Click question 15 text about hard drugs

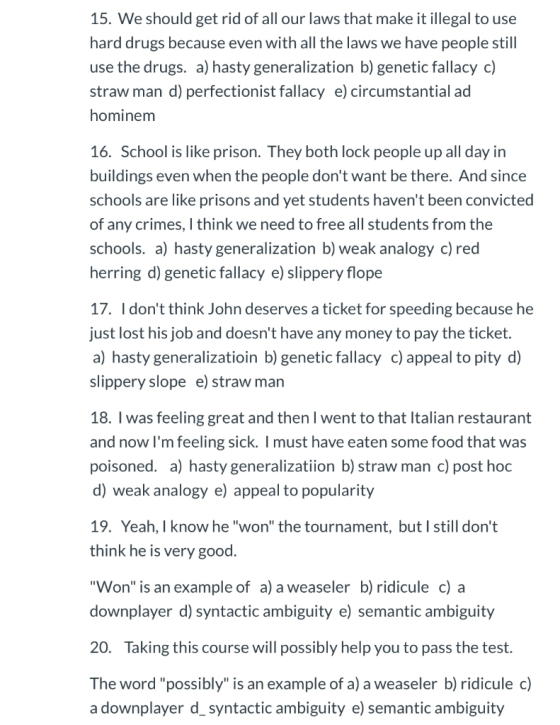303,43
